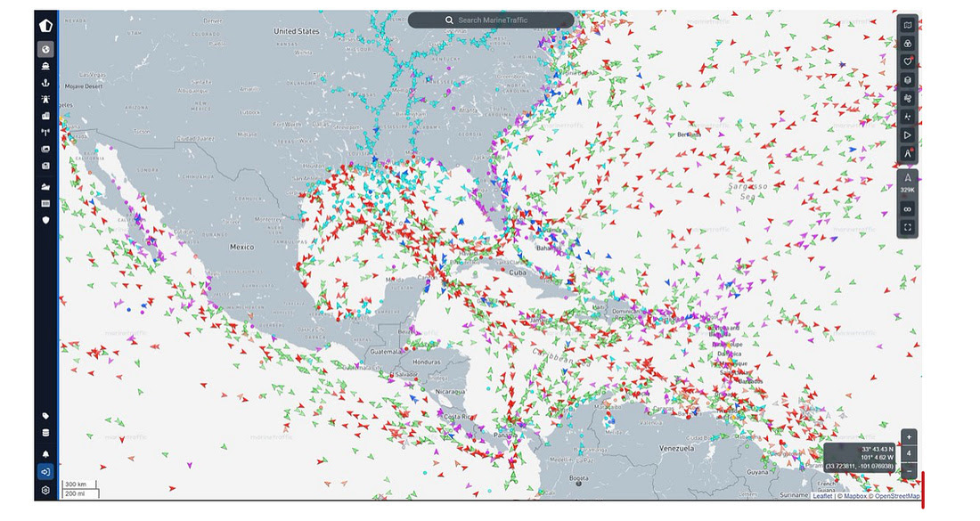This screenshot has width=980, height=521.
Task: Open the settings gear icon
Action: (x=45, y=491)
